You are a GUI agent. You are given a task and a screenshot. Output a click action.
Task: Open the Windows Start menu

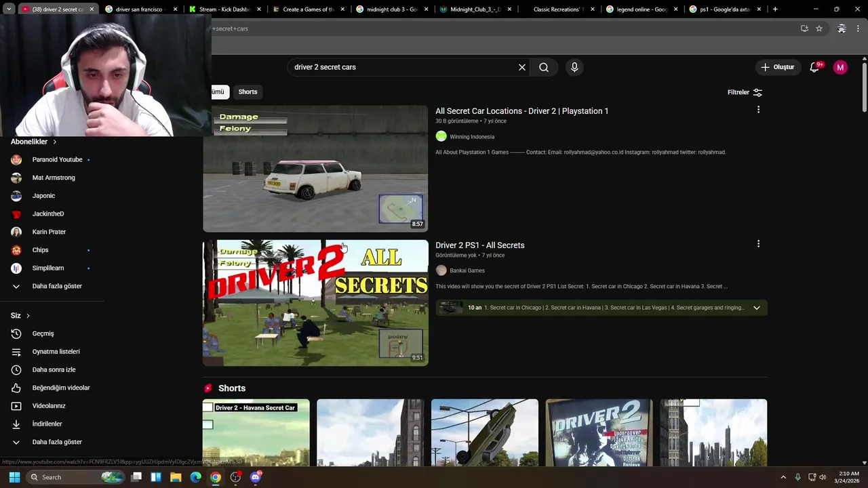[x=14, y=477]
